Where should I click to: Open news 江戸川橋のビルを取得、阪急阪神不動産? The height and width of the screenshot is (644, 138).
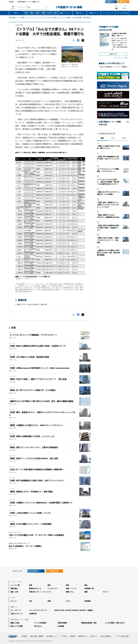(x=29, y=357)
